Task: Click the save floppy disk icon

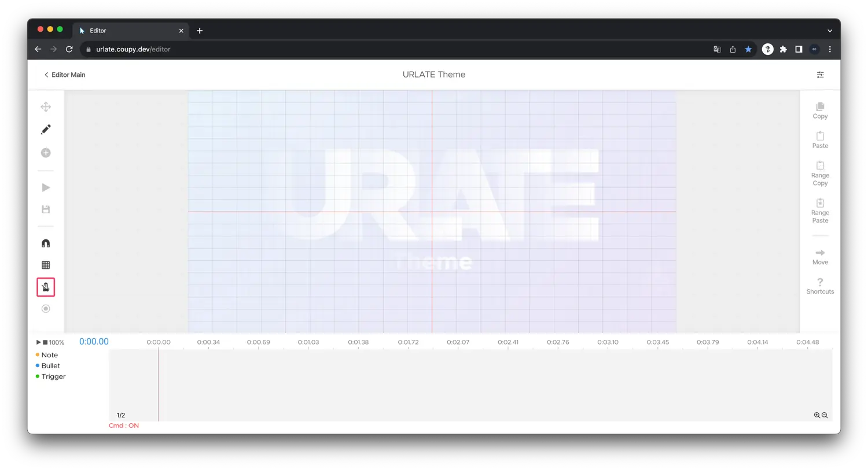Action: [x=46, y=209]
